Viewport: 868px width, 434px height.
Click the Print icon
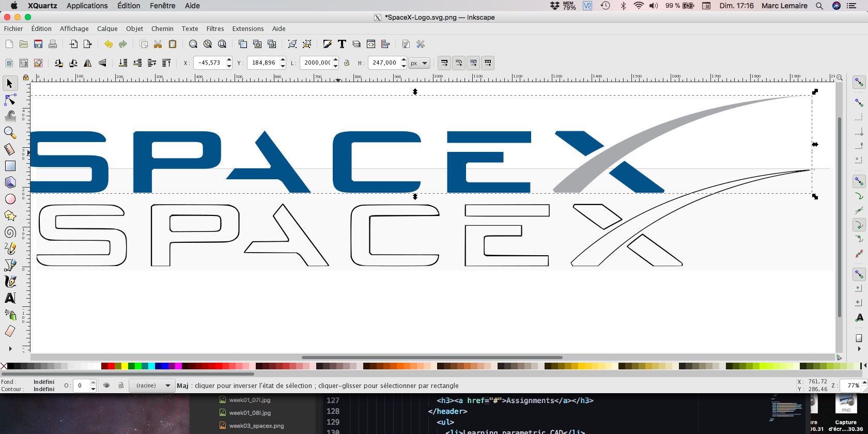point(52,44)
